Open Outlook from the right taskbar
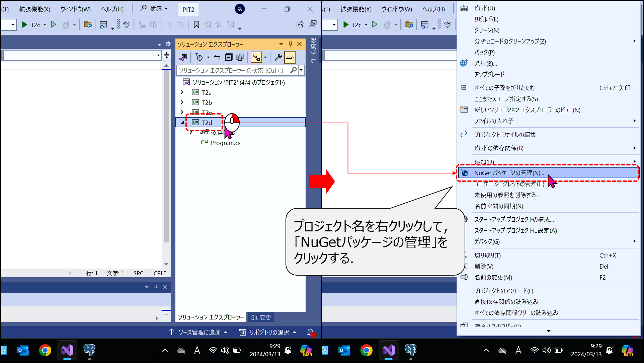 pos(344,350)
